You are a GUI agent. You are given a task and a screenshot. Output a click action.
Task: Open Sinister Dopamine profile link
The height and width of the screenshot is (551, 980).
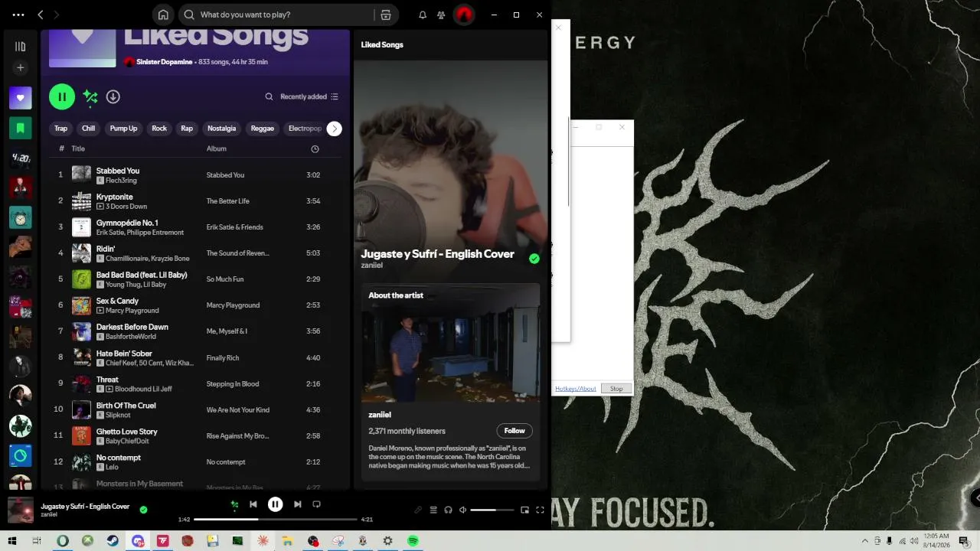pyautogui.click(x=164, y=62)
